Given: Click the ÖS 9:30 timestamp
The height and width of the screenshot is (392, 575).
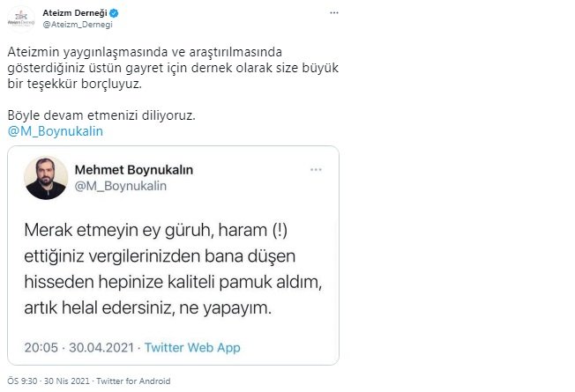Looking at the screenshot, I should tap(22, 381).
